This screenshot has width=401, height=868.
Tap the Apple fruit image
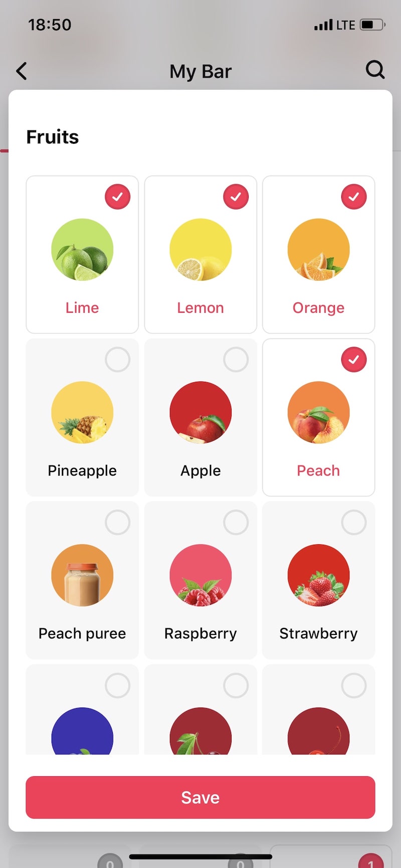(x=200, y=412)
